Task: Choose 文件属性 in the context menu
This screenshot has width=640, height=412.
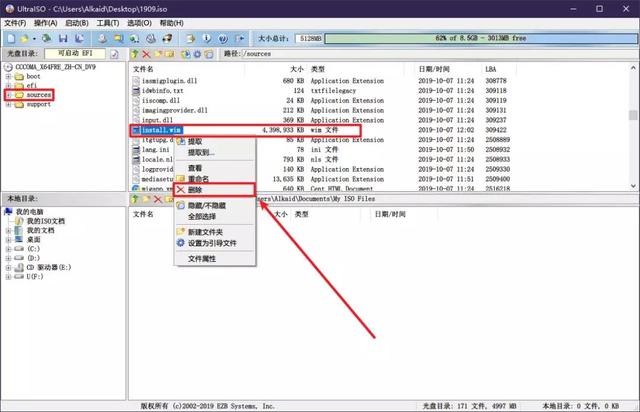Action: [215, 258]
